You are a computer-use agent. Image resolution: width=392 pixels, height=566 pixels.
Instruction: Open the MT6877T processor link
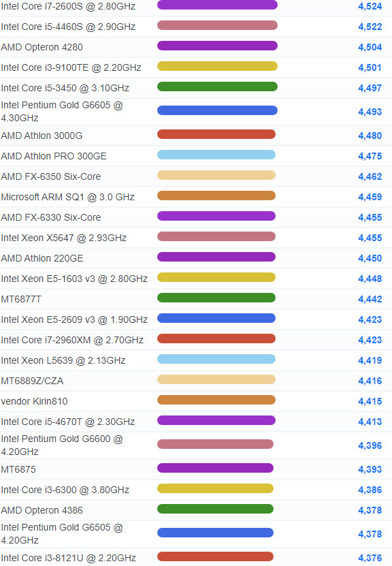point(21,299)
